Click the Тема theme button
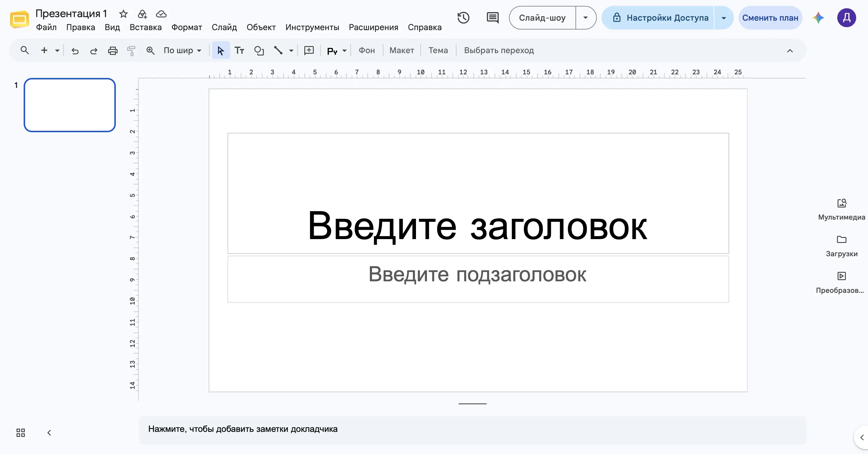Image resolution: width=868 pixels, height=454 pixels. [x=438, y=50]
